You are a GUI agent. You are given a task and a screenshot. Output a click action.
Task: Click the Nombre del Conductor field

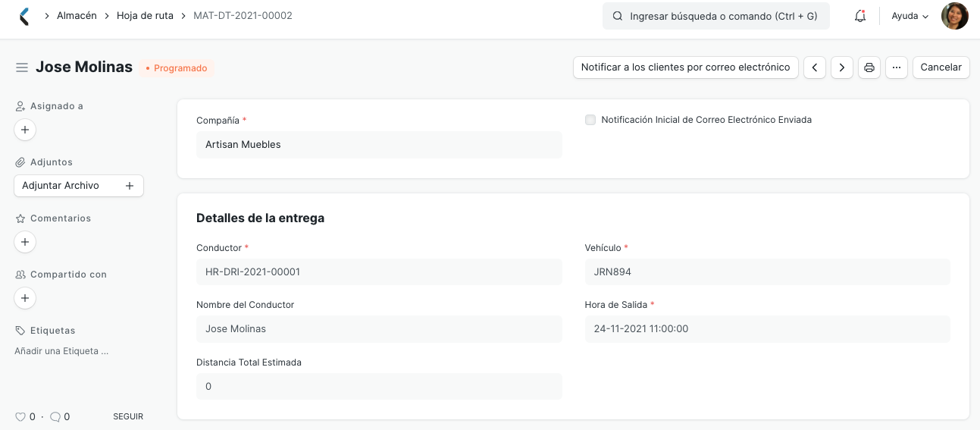(379, 329)
